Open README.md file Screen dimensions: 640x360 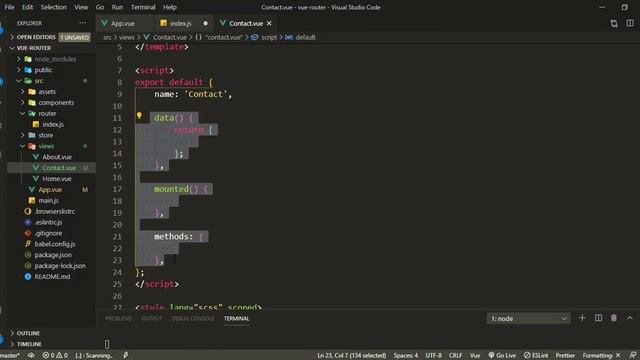tap(52, 276)
